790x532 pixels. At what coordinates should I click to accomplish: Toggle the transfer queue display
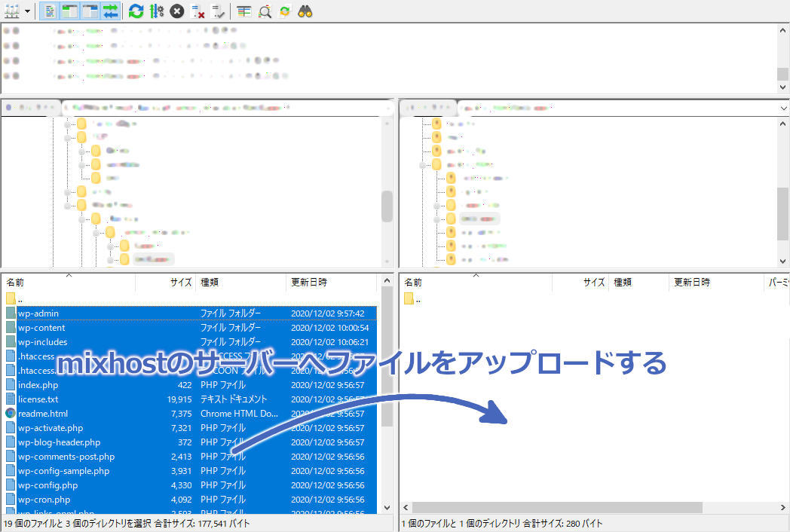pyautogui.click(x=110, y=11)
